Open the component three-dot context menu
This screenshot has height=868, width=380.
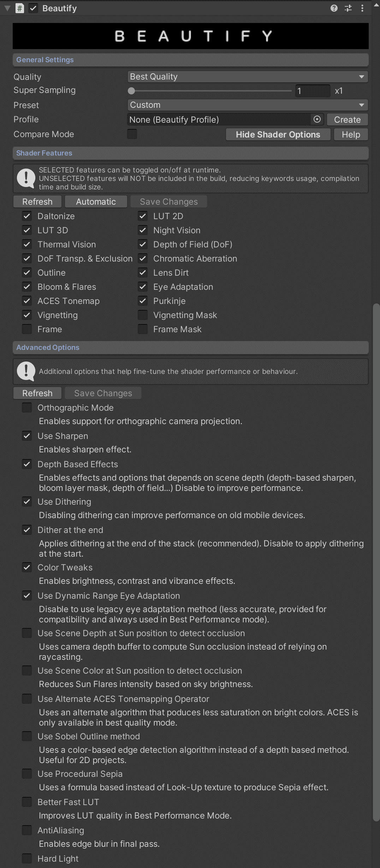(x=362, y=8)
